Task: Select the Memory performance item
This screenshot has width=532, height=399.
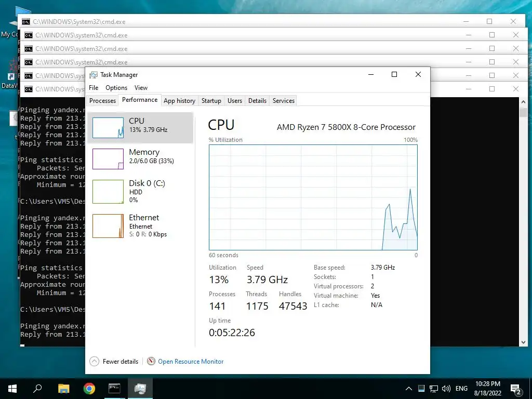Action: 140,159
